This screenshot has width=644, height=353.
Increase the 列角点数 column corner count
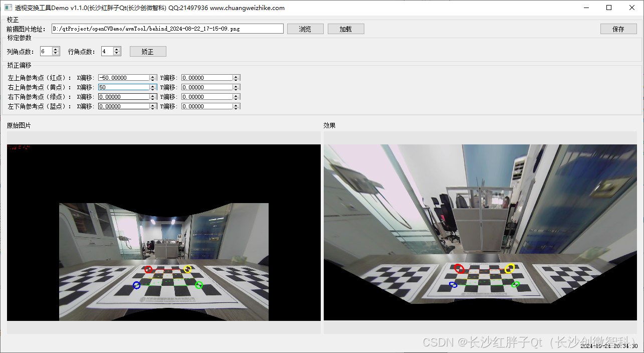56,49
